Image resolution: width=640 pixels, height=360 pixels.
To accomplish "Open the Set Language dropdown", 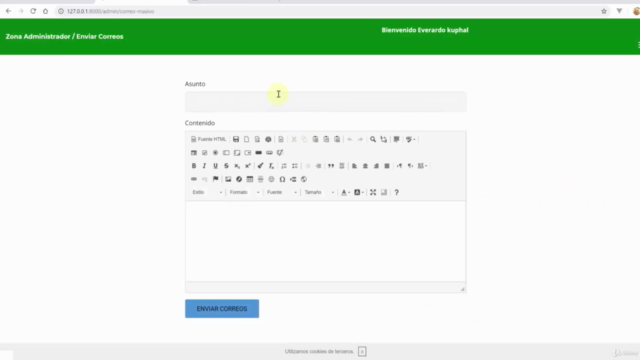I will coord(422,166).
